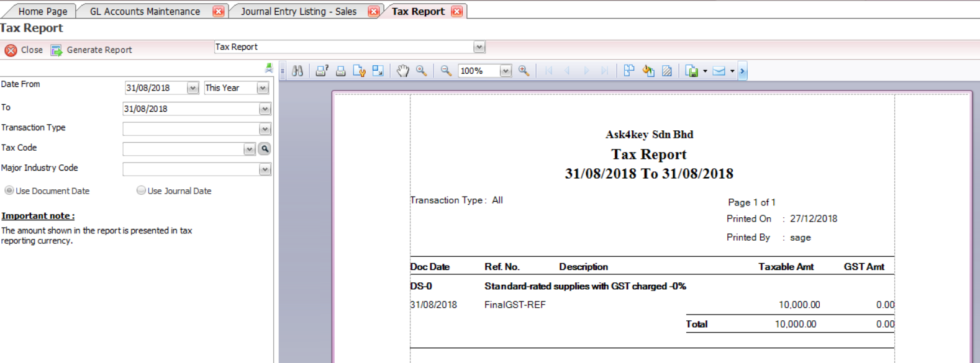980x363 pixels.
Task: Click the green pin icon on filter panel
Action: (269, 68)
